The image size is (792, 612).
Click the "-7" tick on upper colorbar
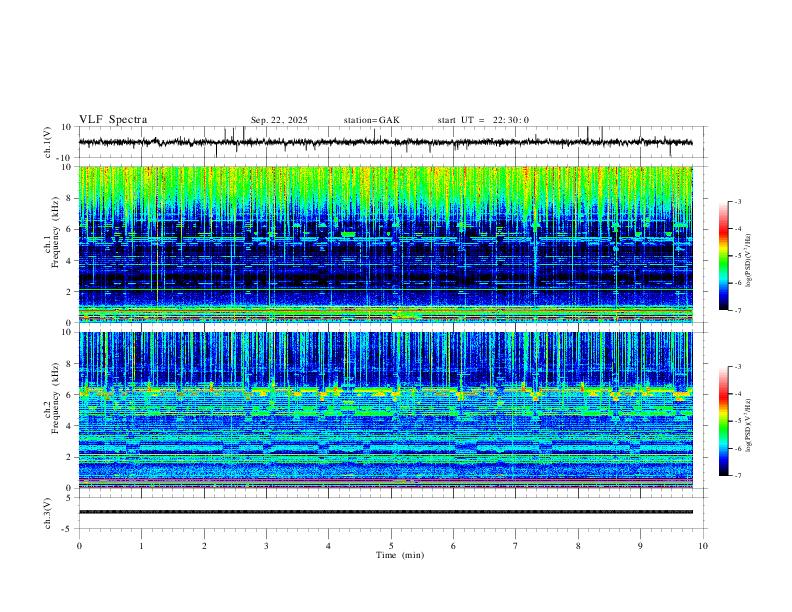pyautogui.click(x=738, y=310)
